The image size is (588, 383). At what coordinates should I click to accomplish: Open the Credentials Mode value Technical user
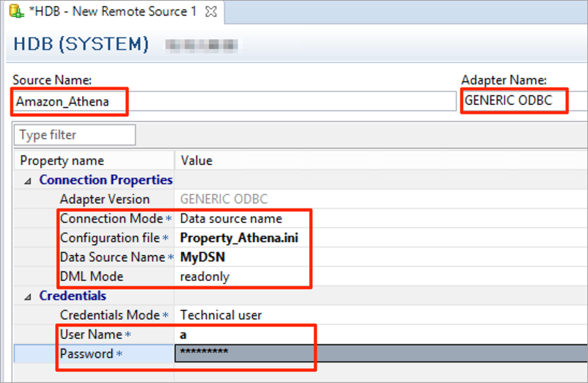pos(221,315)
